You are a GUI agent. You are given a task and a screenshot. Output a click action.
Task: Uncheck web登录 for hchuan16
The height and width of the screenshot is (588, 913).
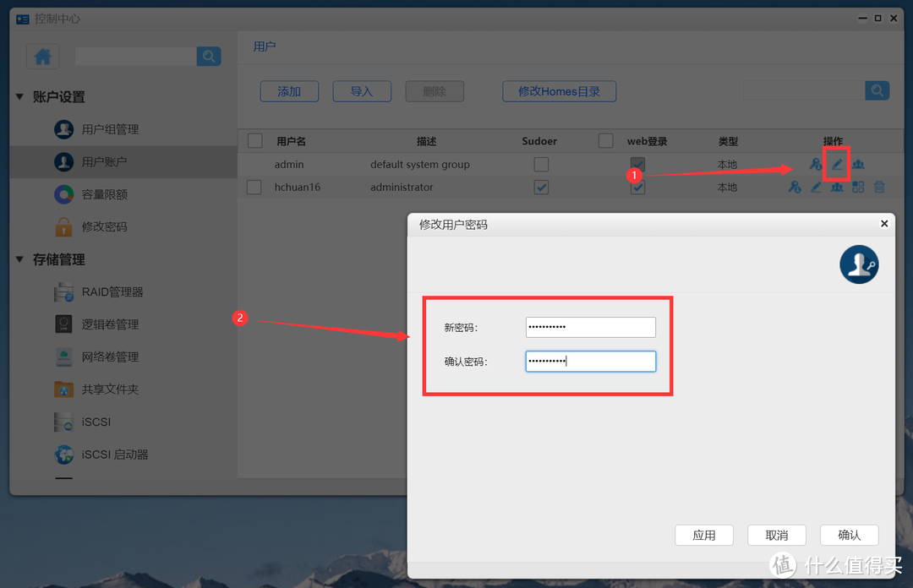637,187
